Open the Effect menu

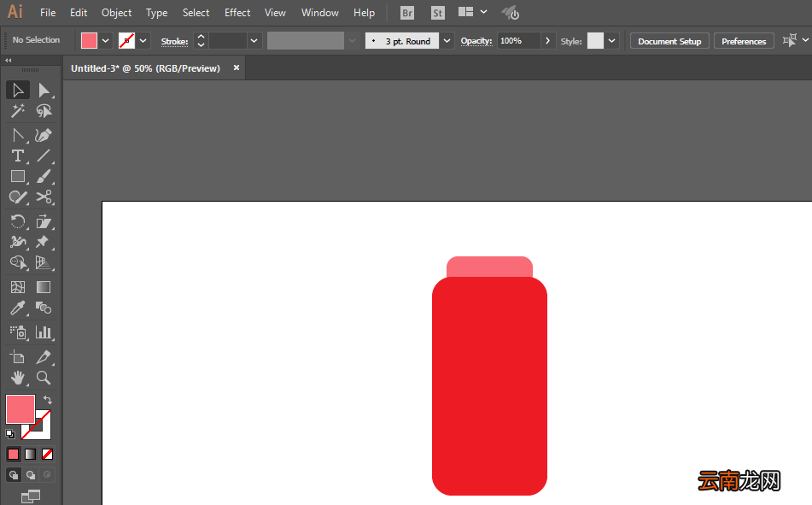click(x=237, y=13)
